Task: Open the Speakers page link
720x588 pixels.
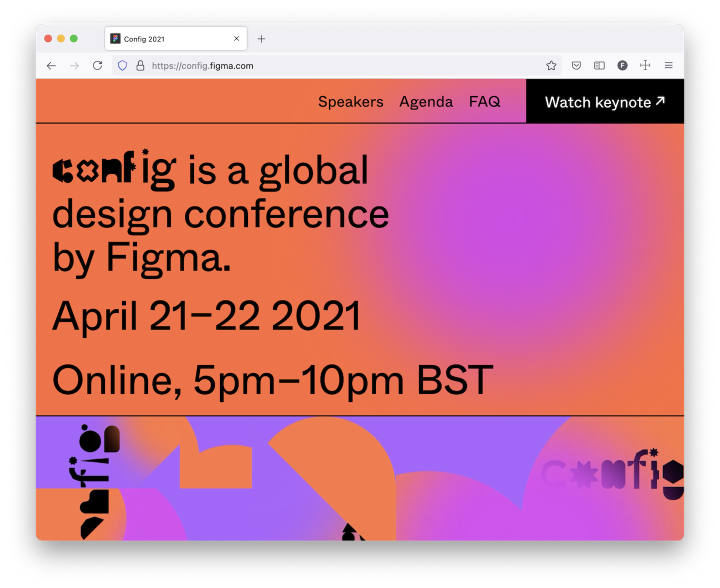Action: pos(351,101)
